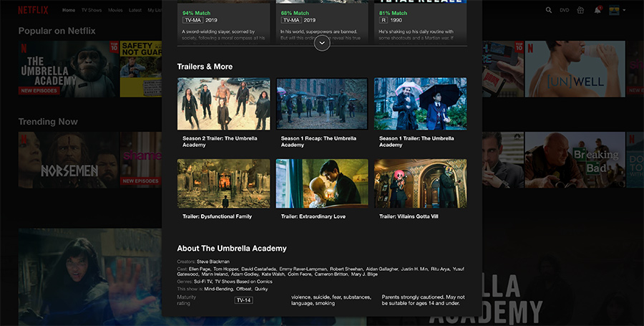
Task: Select the Breaking Bad title card
Action: (575, 160)
